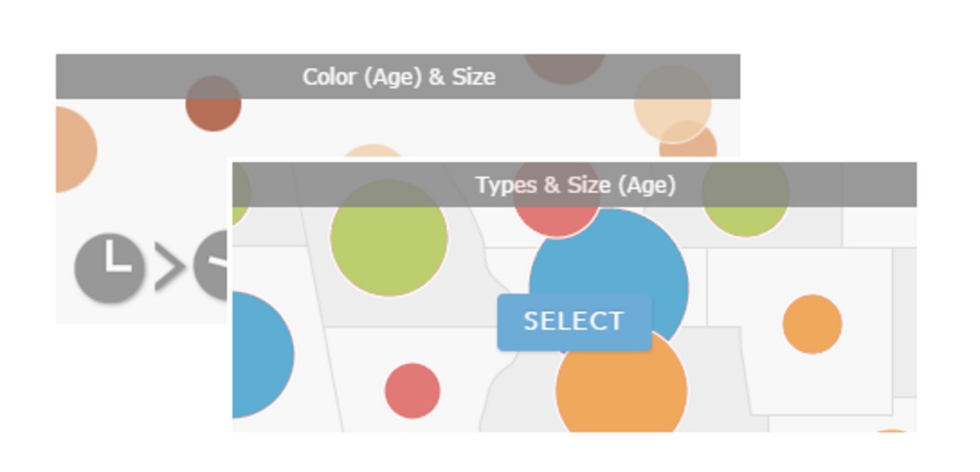980x472 pixels.
Task: Click the small red circle near bottom
Action: pos(412,391)
